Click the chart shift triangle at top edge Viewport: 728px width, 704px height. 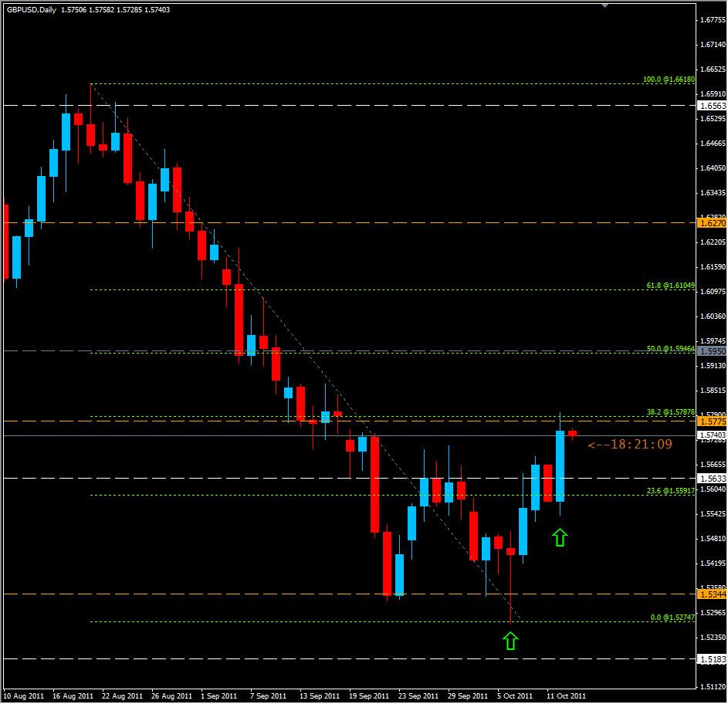(604, 4)
